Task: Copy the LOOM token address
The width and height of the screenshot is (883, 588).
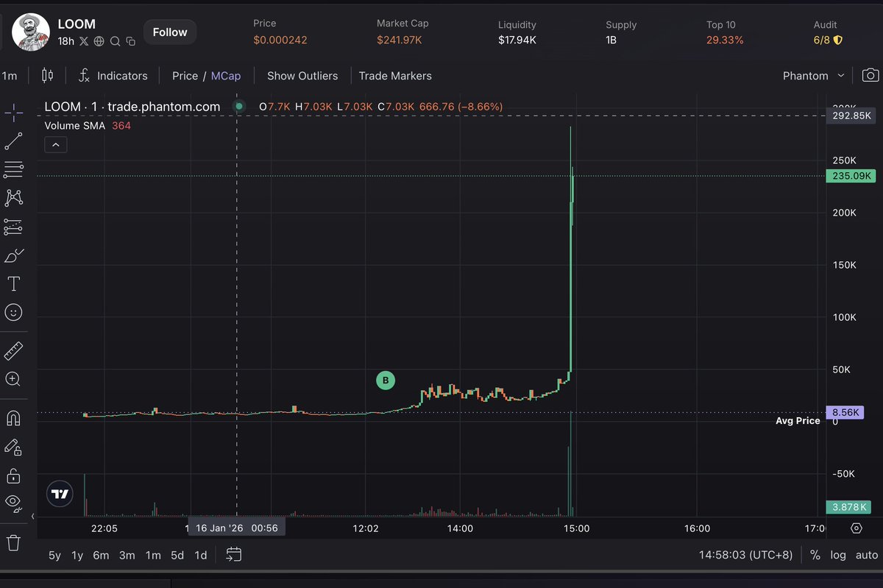Action: pos(130,41)
